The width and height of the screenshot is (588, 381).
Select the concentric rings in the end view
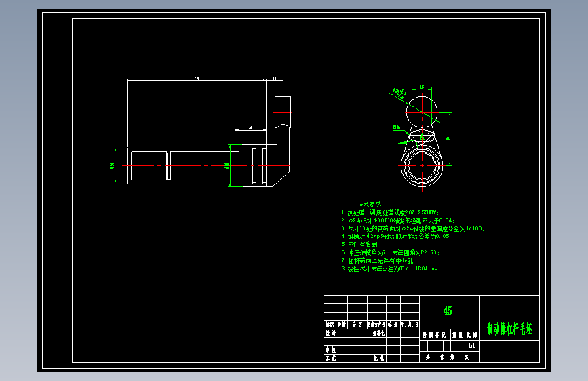pyautogui.click(x=422, y=165)
